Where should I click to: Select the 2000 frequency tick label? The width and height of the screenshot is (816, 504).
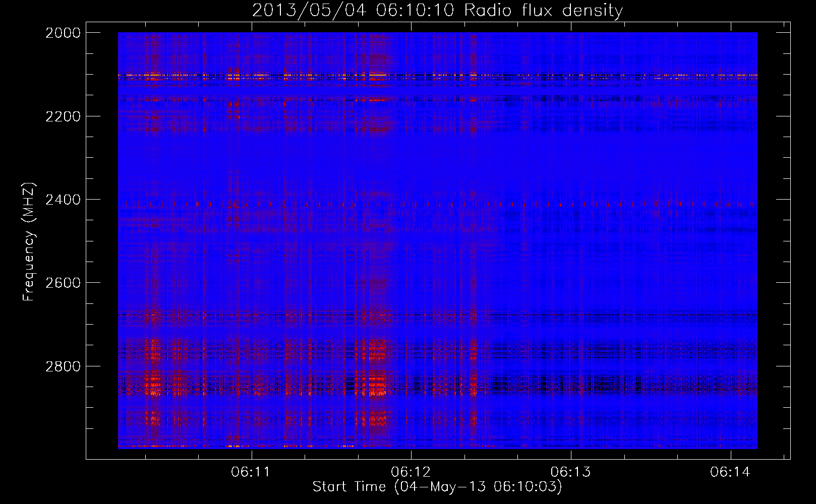[x=63, y=33]
